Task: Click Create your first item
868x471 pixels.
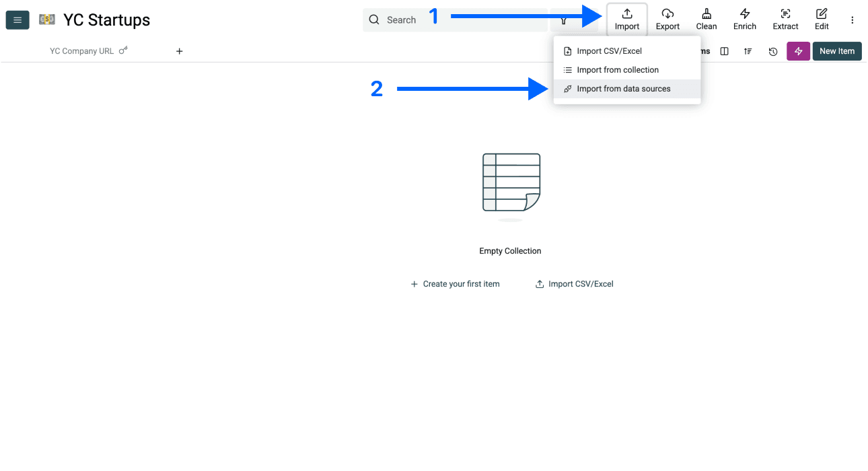Action: (456, 283)
